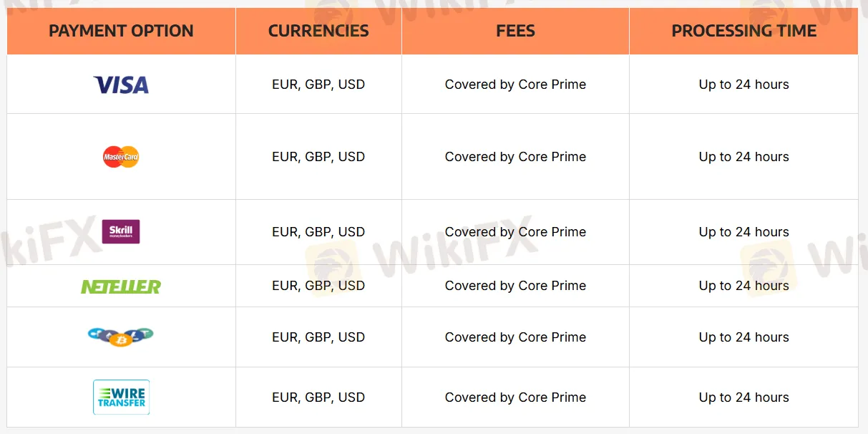Choose the cryptocurrency coins icon
The width and height of the screenshot is (868, 434).
[121, 337]
